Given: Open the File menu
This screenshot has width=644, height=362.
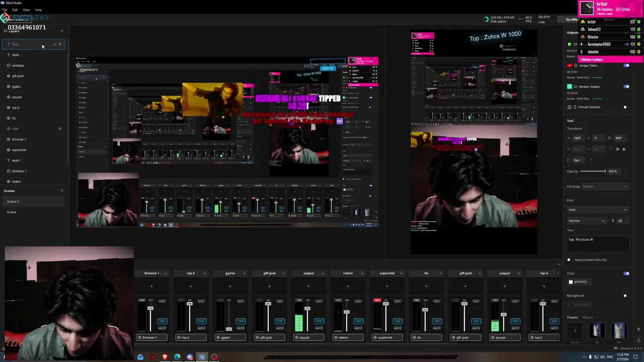Looking at the screenshot, I should 4,10.
